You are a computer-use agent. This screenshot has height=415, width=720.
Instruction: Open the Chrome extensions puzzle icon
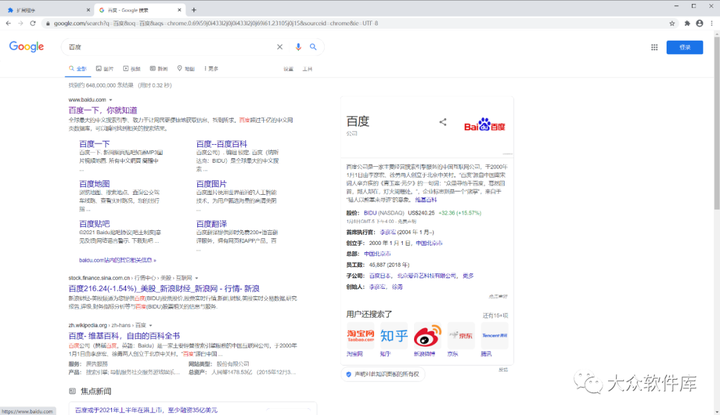coord(687,23)
